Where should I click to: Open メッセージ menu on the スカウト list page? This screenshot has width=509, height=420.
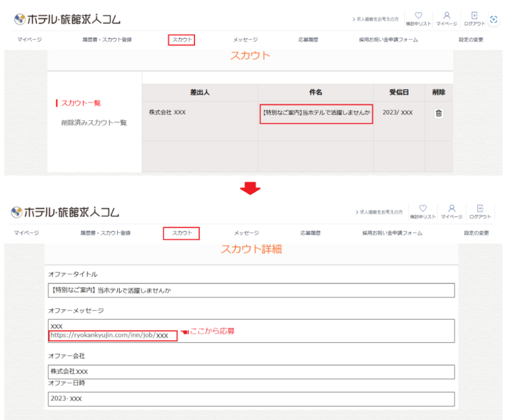tap(245, 40)
